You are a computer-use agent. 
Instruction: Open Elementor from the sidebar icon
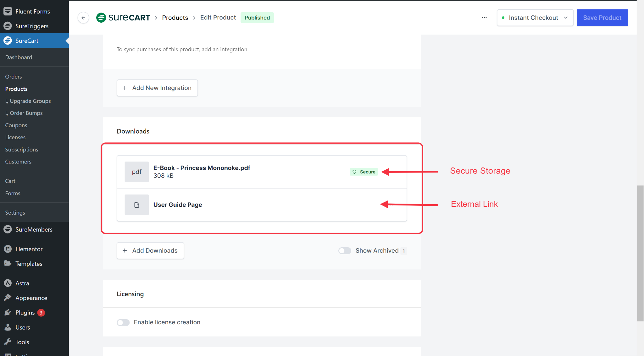click(x=8, y=249)
